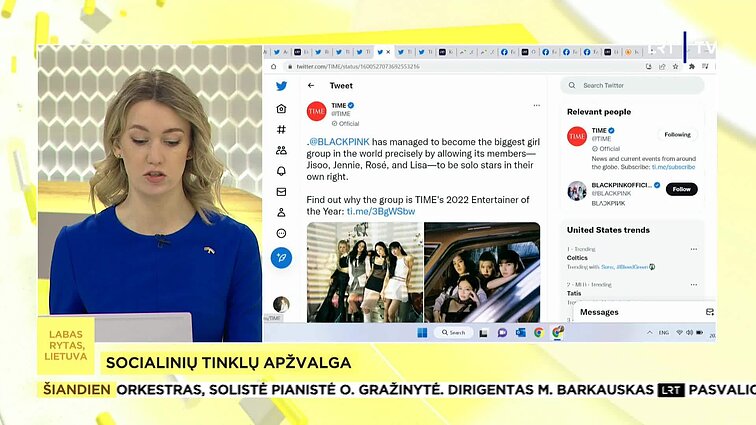Click the Windows taskbar Search box
This screenshot has width=756, height=425.
[x=453, y=332]
